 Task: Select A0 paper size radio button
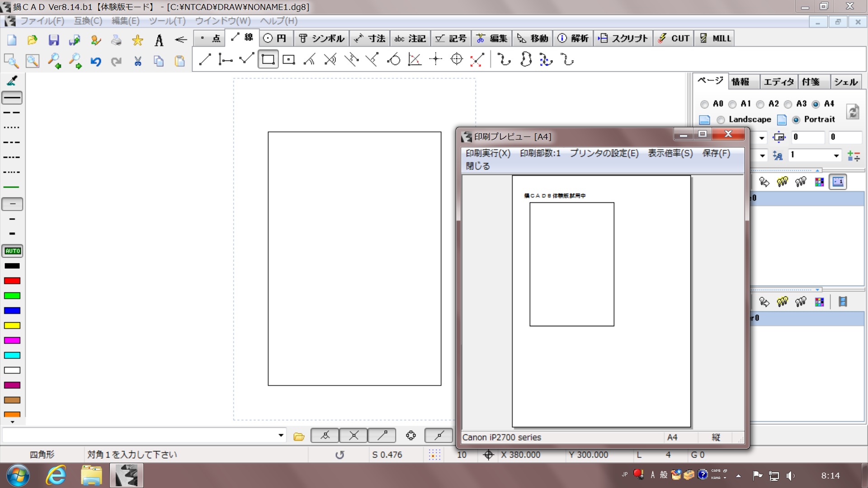click(704, 104)
